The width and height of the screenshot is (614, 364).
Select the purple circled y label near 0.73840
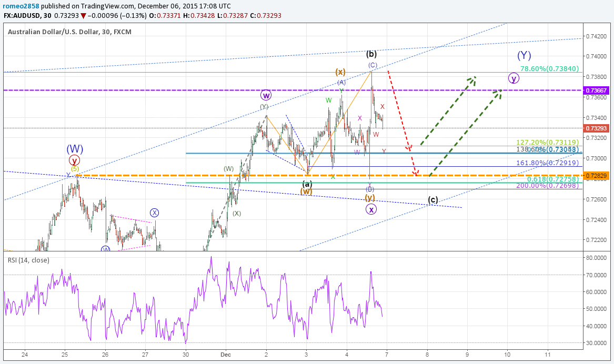[514, 78]
